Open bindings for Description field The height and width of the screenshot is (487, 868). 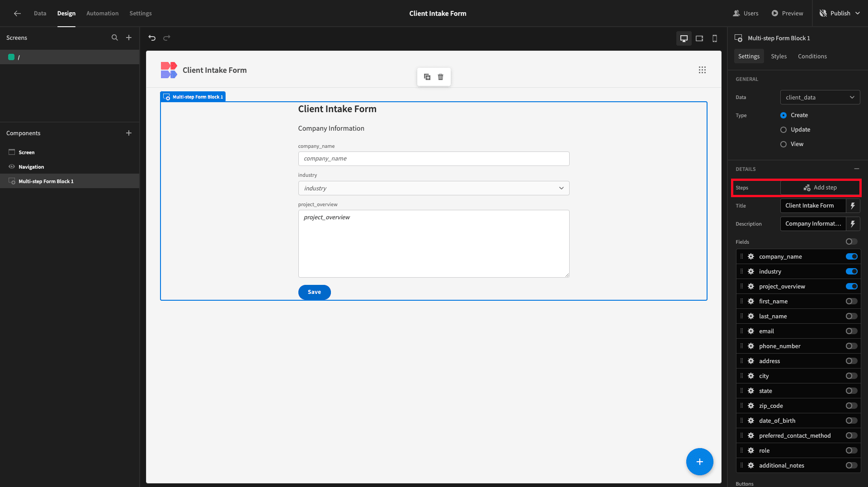click(853, 224)
